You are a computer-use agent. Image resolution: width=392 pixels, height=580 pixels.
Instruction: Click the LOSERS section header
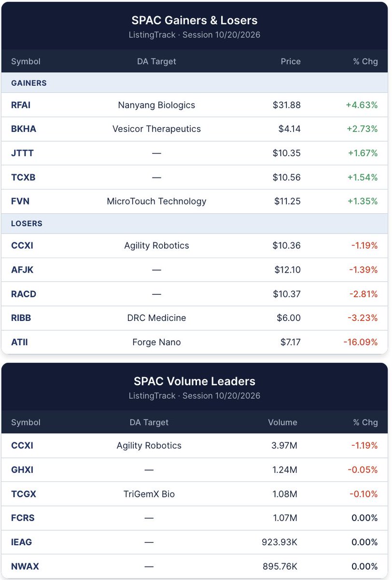(27, 223)
